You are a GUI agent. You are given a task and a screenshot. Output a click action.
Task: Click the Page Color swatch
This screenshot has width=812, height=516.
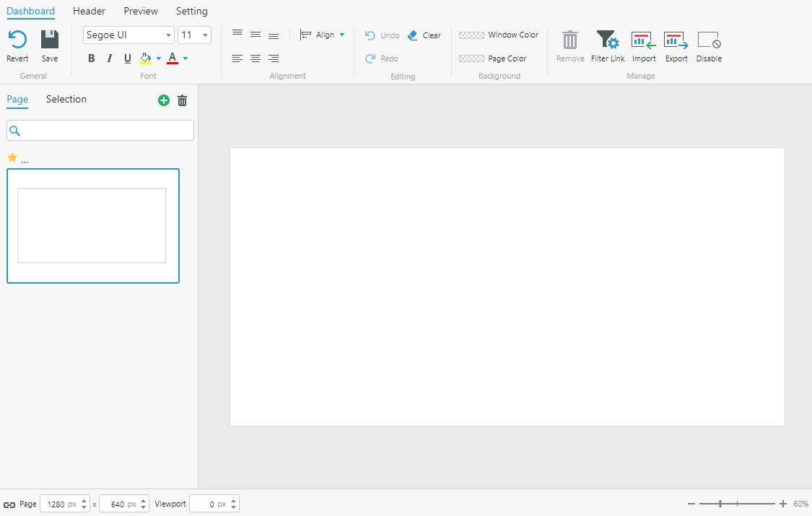(x=472, y=58)
